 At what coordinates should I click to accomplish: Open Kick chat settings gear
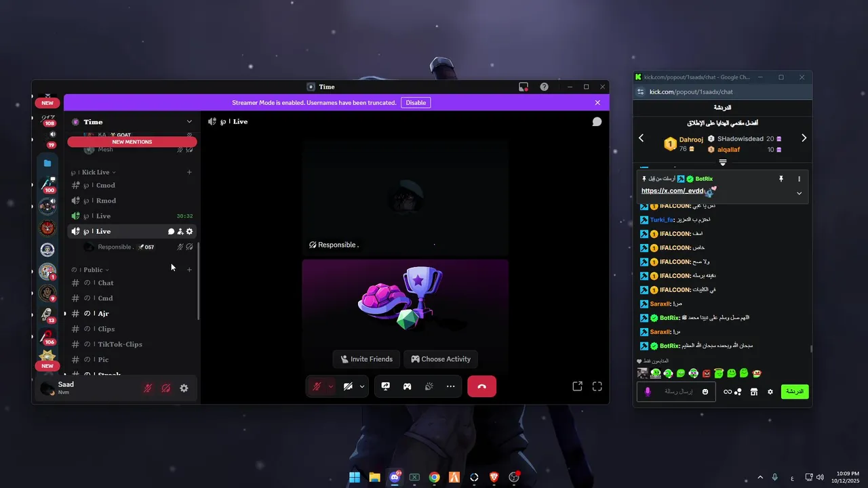click(770, 392)
